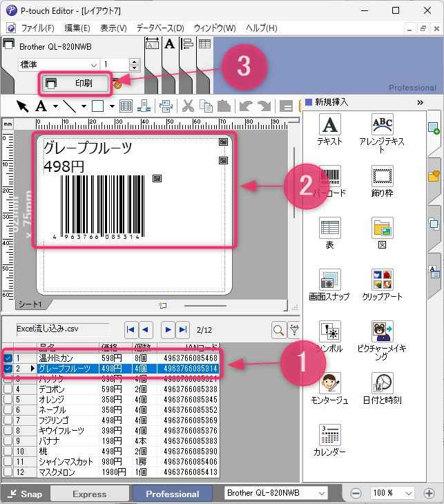Check the row 6 ネーブル checkbox

tap(8, 410)
